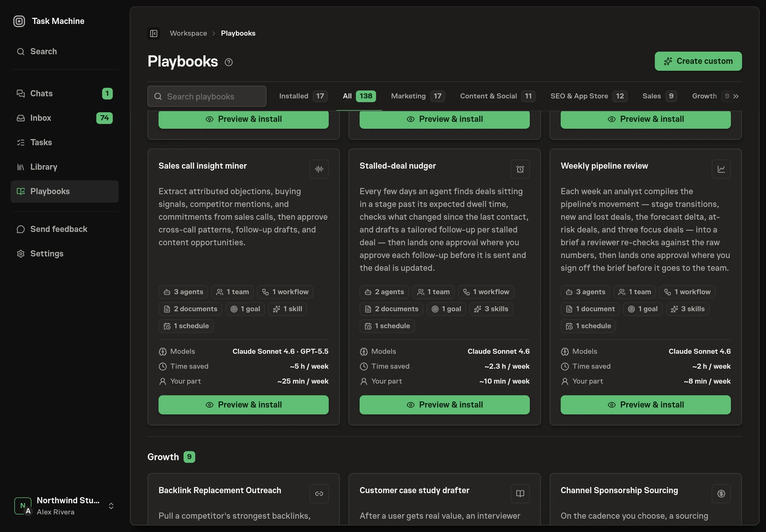Image resolution: width=766 pixels, height=532 pixels.
Task: Expand the Northwind workspace switcher chevrons
Action: click(111, 506)
